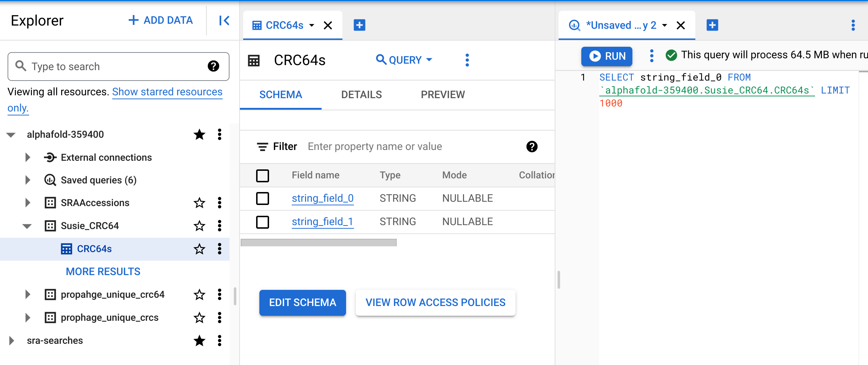Star the propahge_unique_crc64 dataset
This screenshot has width=868, height=365.
click(199, 295)
